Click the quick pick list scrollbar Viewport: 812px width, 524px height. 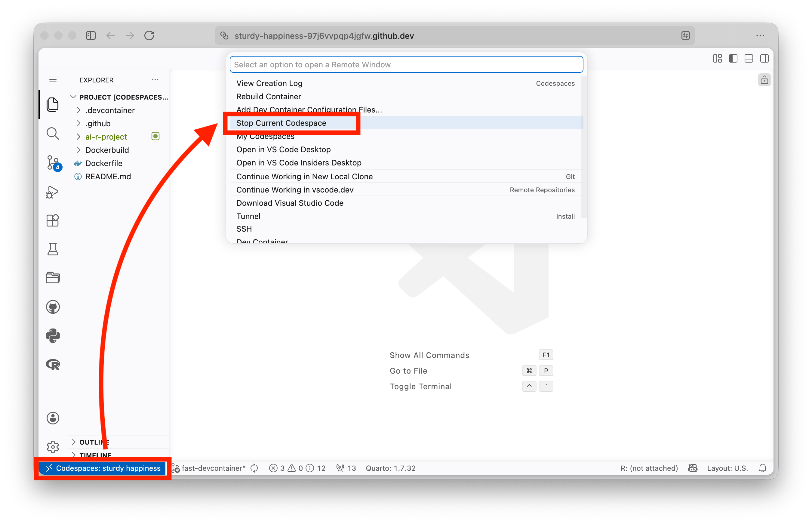[584, 147]
